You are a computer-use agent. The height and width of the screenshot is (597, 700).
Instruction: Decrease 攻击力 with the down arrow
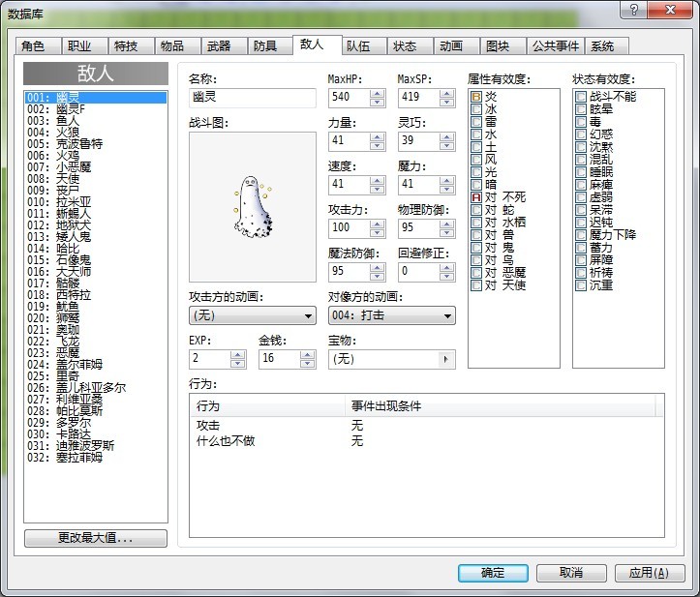(x=378, y=232)
